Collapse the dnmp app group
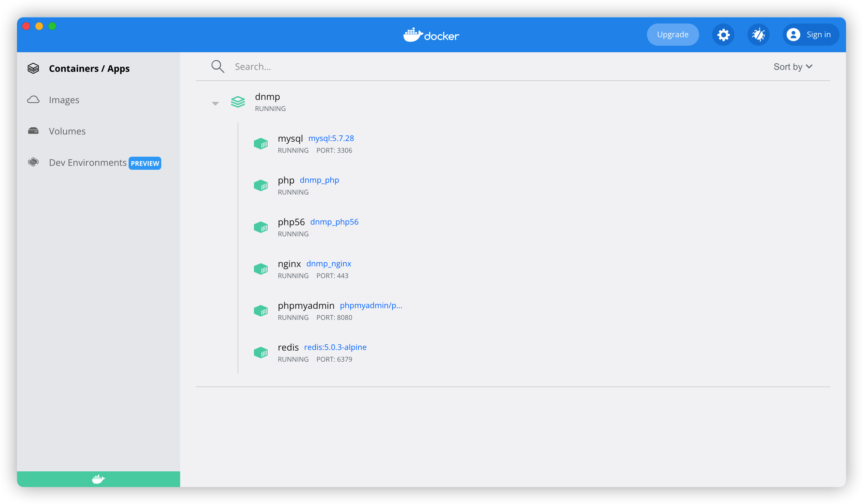 (x=215, y=103)
